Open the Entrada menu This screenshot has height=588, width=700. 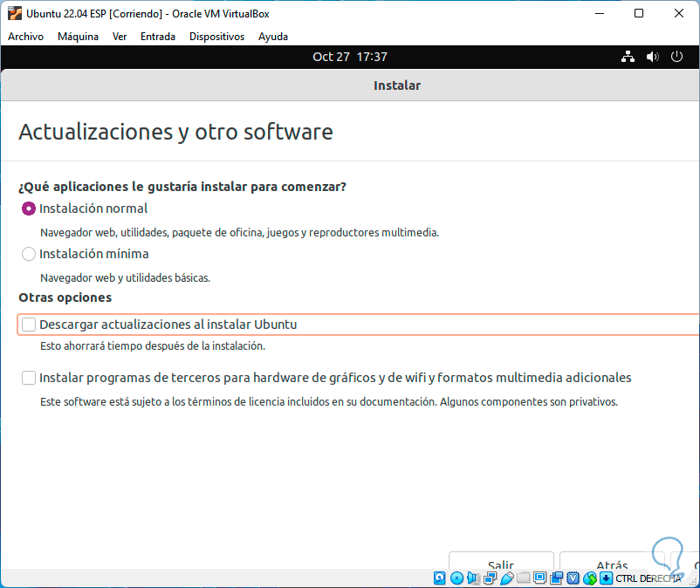[x=158, y=37]
